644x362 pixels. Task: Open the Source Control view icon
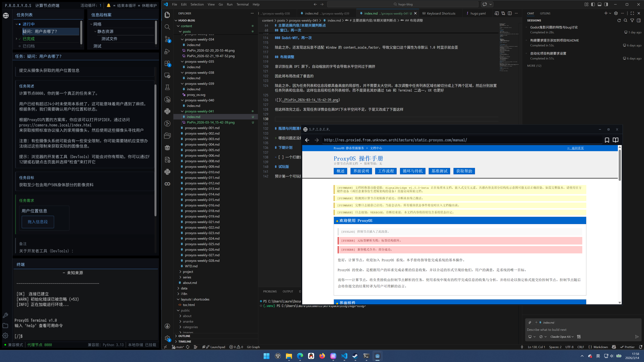(167, 39)
